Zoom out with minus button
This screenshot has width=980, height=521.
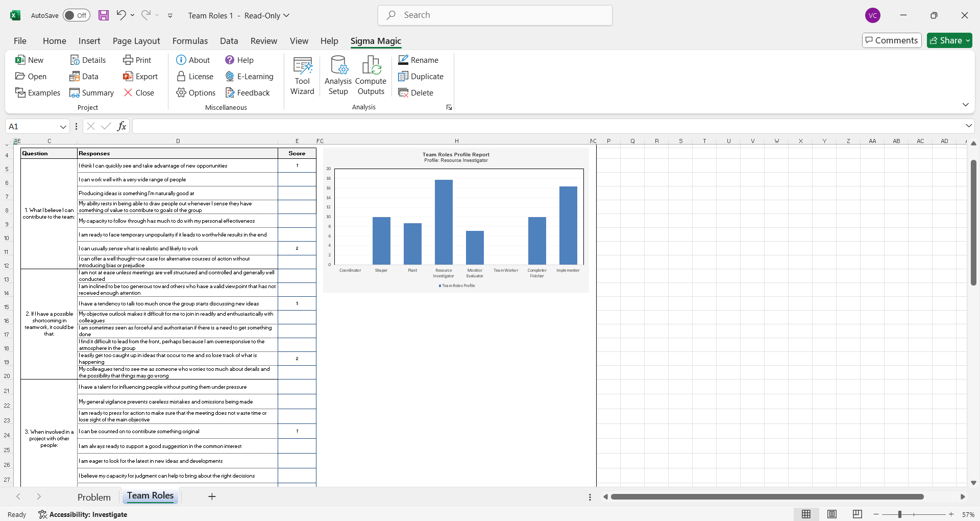pyautogui.click(x=876, y=514)
